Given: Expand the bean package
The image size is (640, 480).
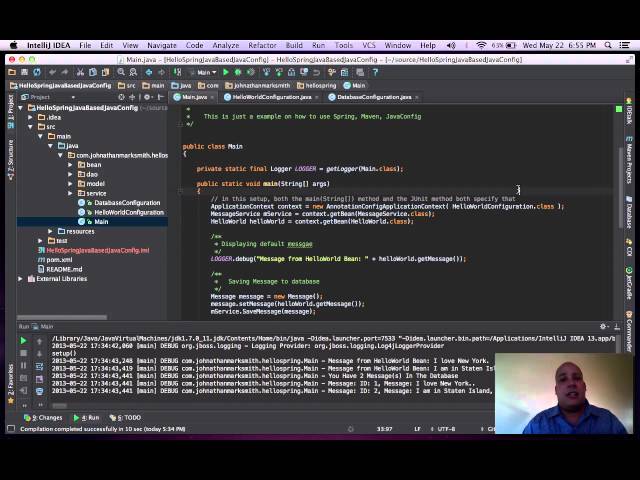Looking at the screenshot, I should pyautogui.click(x=70, y=164).
